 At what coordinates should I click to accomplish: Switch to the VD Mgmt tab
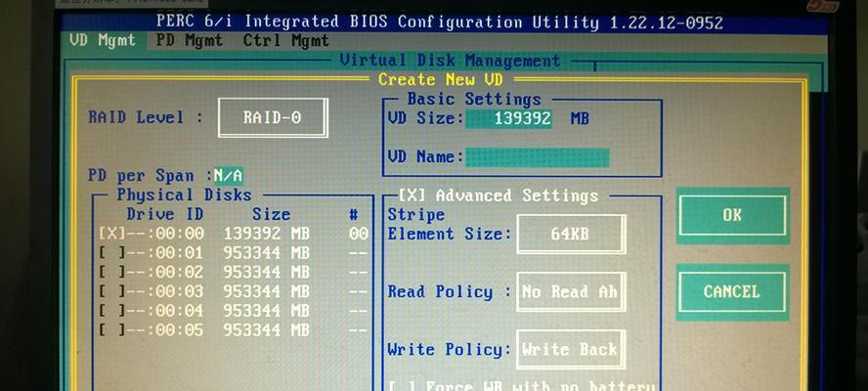tap(103, 40)
